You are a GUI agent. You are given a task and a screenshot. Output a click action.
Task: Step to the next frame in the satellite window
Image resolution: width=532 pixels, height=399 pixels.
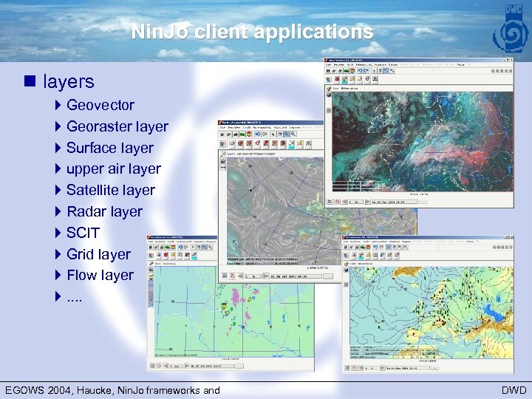[x=368, y=202]
